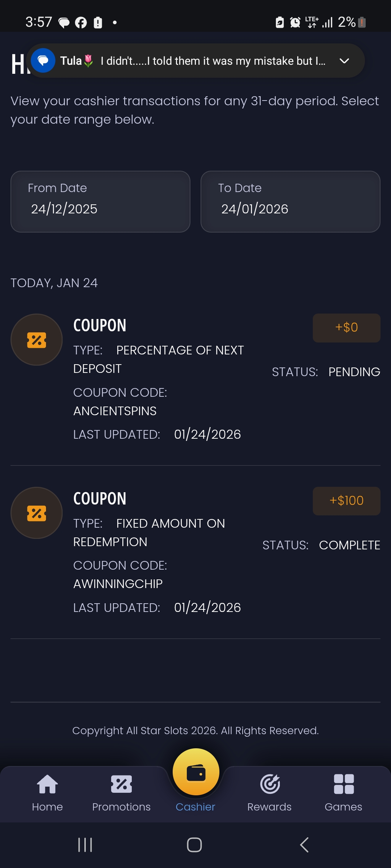
Task: Tap the +$0 amount badge
Action: (346, 328)
